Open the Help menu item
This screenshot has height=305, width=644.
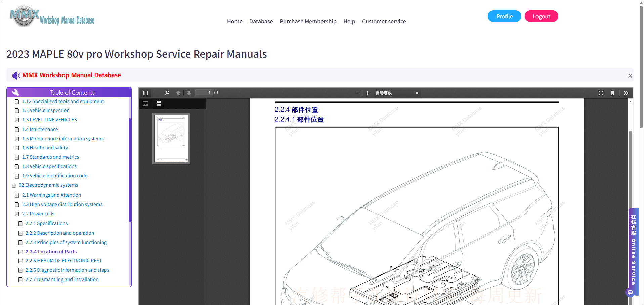[x=349, y=21]
